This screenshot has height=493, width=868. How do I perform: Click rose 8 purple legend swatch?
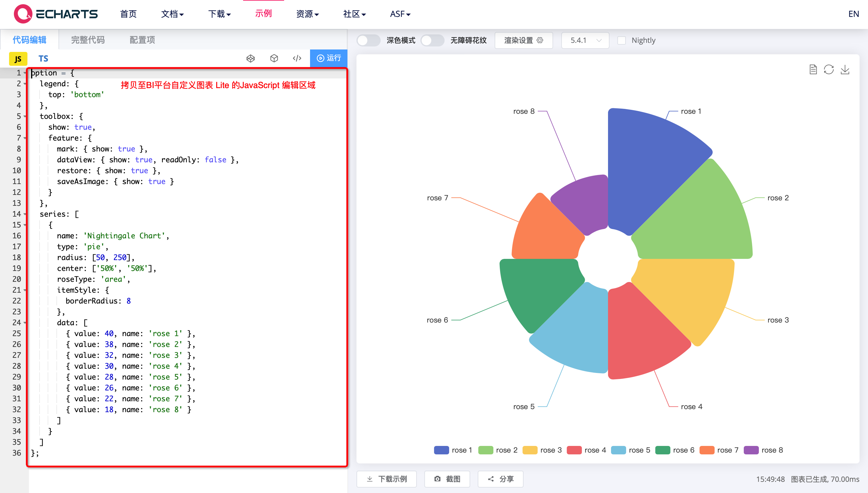(x=751, y=450)
